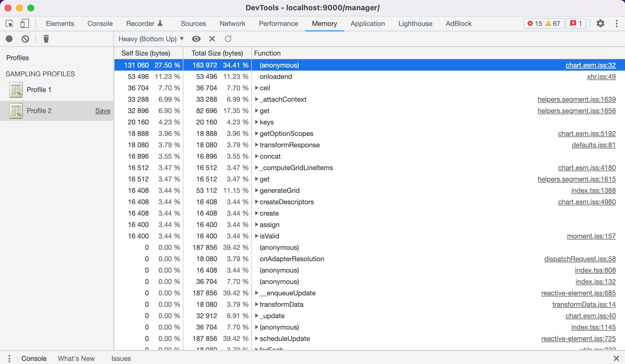Open the chart.esm.jss:32 source link

coord(590,65)
